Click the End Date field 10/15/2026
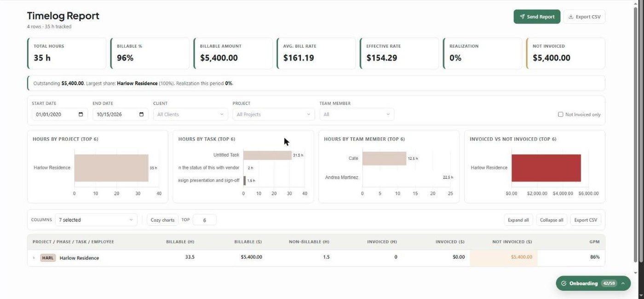Screen dimensions: 644x299 pyautogui.click(x=121, y=114)
